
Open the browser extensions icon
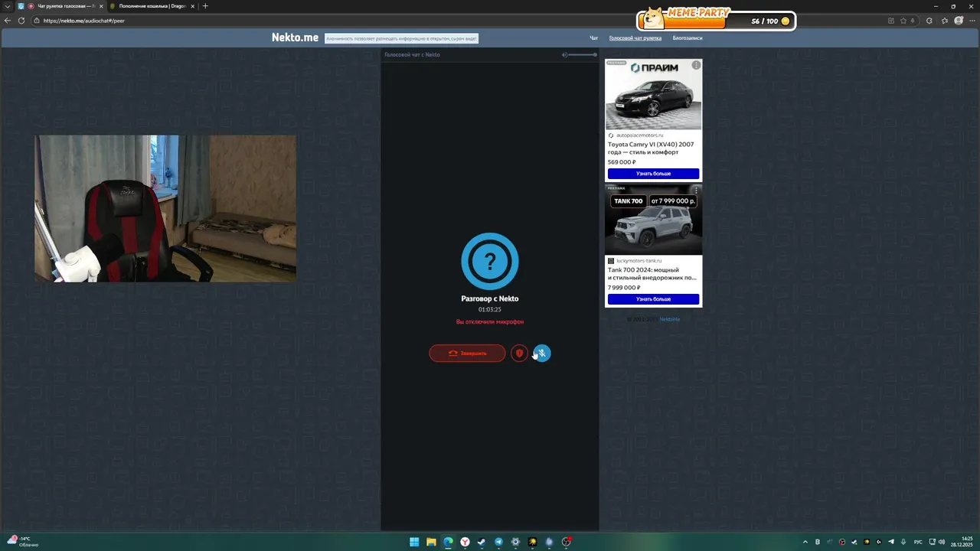(x=929, y=21)
